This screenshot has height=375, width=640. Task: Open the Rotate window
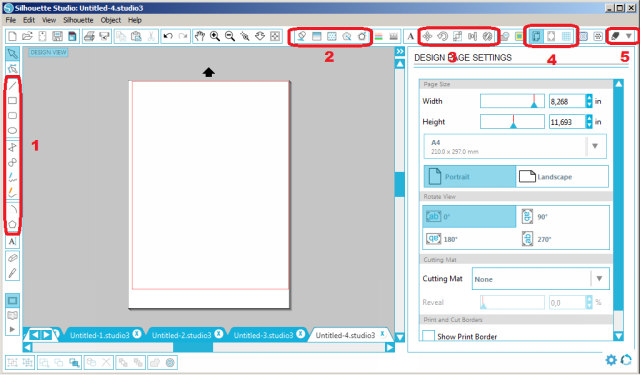442,36
